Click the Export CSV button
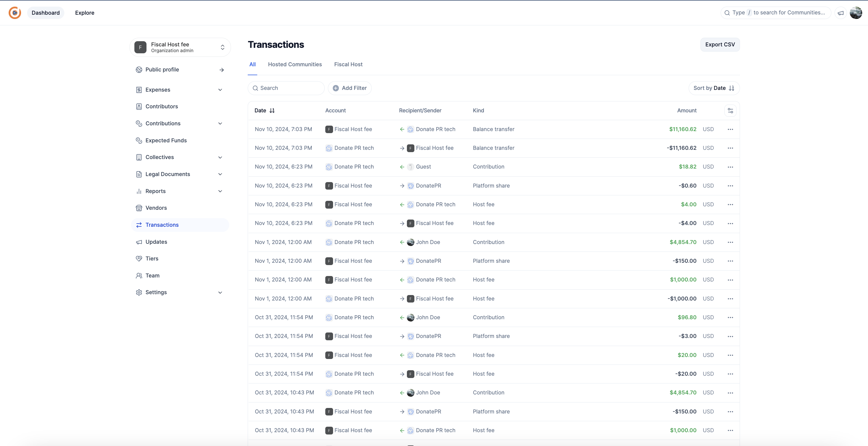 720,44
